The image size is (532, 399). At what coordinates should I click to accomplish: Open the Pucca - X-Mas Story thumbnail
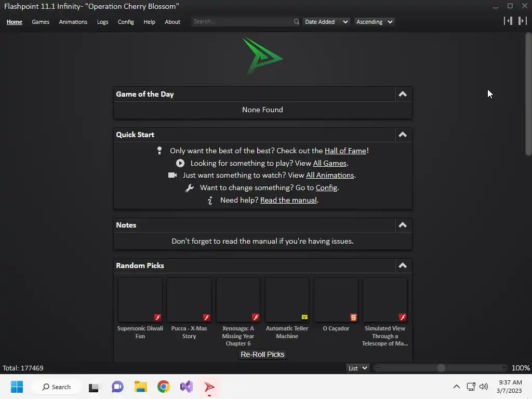(189, 300)
